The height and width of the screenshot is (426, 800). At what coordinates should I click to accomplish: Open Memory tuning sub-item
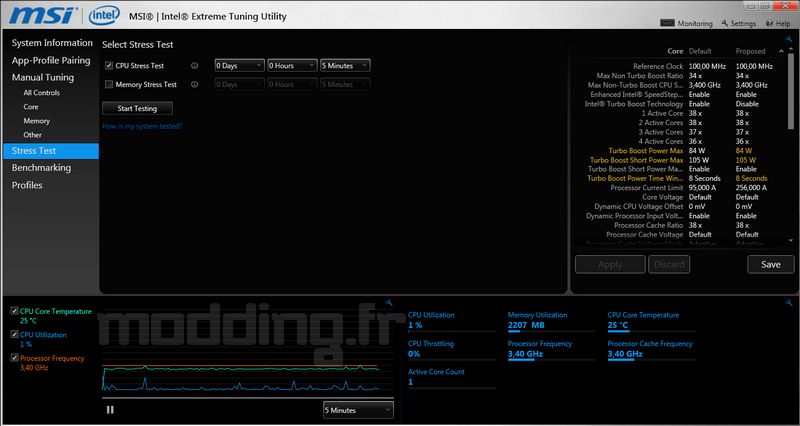pyautogui.click(x=37, y=121)
